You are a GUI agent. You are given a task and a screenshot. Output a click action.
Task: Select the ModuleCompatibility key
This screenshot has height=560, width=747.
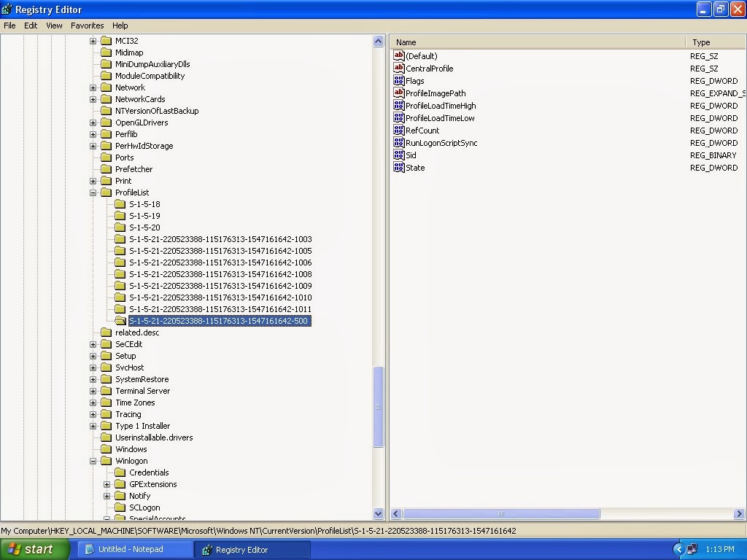coord(150,76)
